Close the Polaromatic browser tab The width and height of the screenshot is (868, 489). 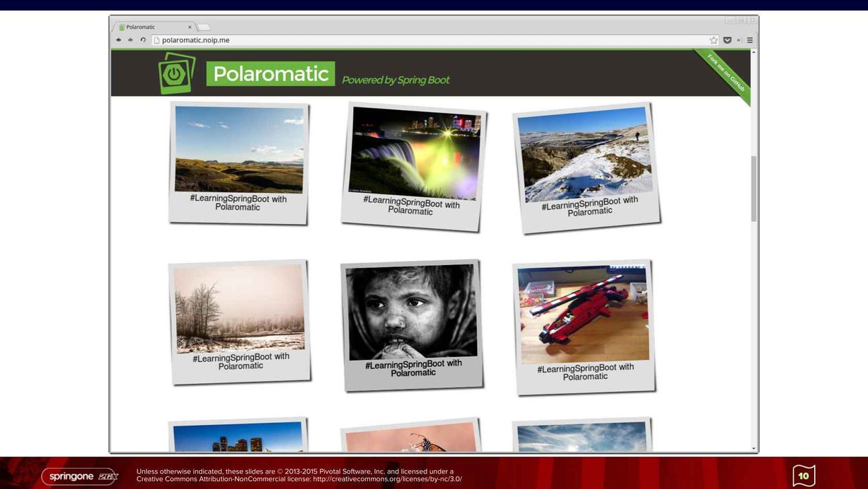189,27
